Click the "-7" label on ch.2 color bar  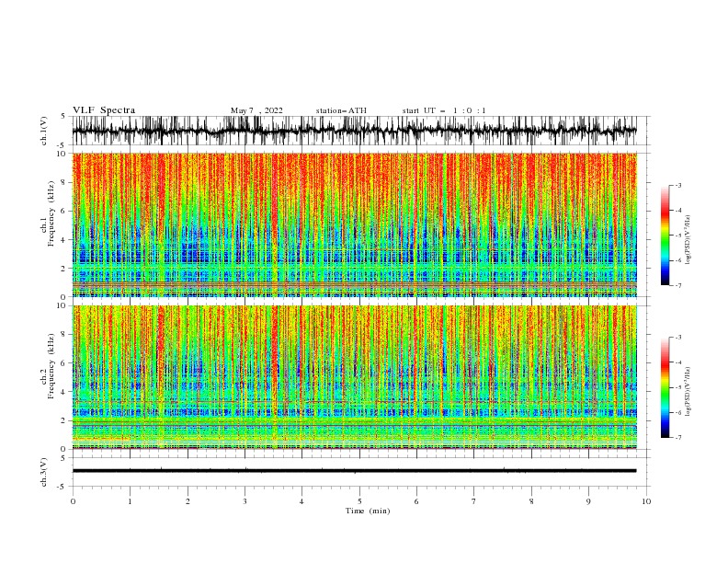point(678,438)
